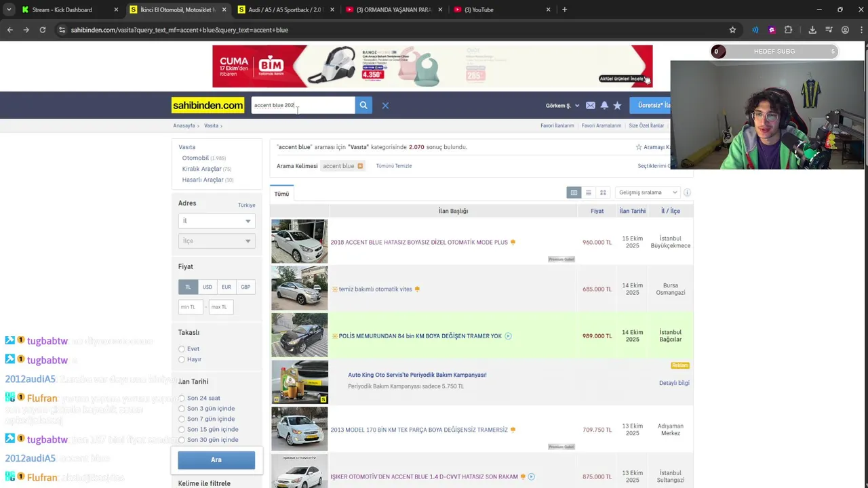Open thumbnail of POLİS MEMURUNDAN listing
Screen dimensions: 868x488
pyautogui.click(x=299, y=335)
